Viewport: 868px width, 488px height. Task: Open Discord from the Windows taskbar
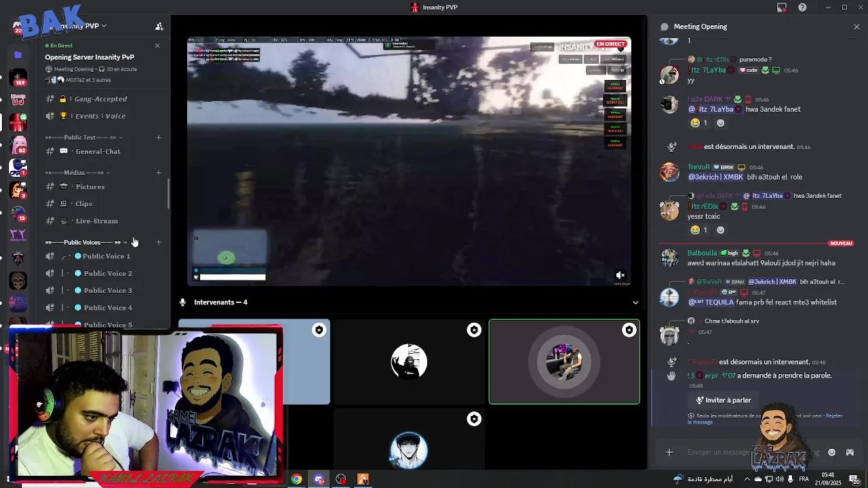point(319,479)
